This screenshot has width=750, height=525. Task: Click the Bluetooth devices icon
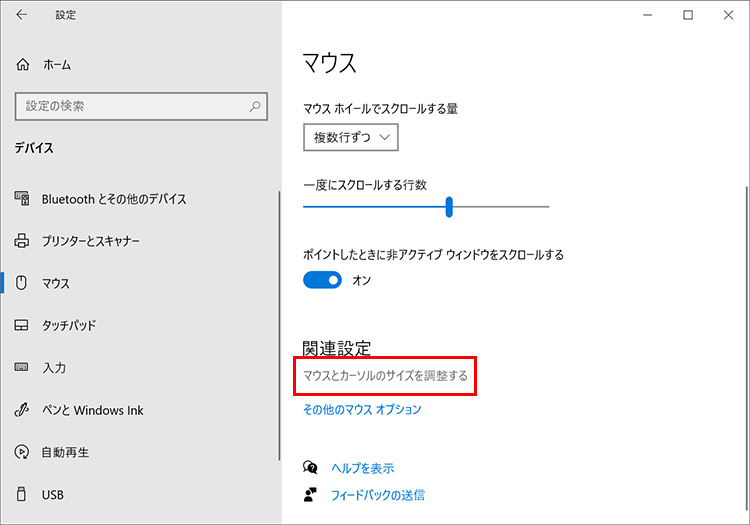coord(22,198)
